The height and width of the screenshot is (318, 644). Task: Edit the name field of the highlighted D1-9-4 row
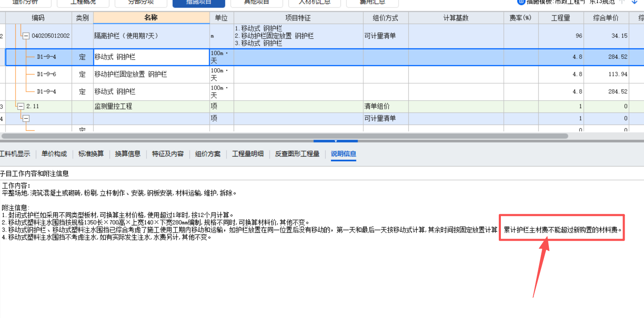click(x=152, y=57)
